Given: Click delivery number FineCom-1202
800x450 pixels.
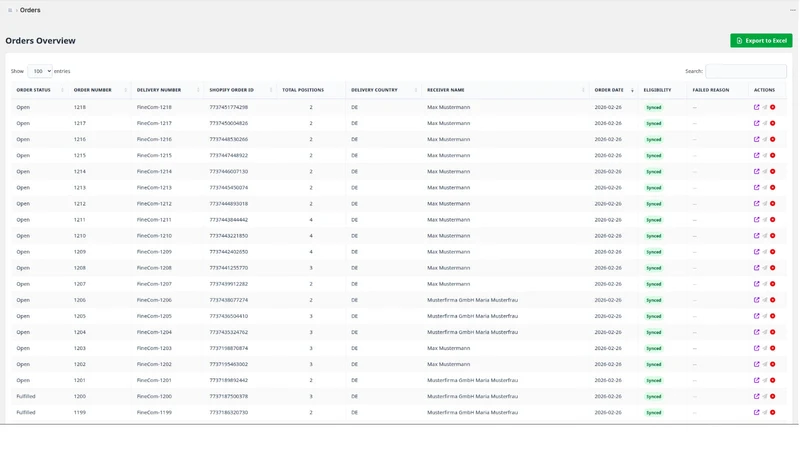Looking at the screenshot, I should [154, 364].
